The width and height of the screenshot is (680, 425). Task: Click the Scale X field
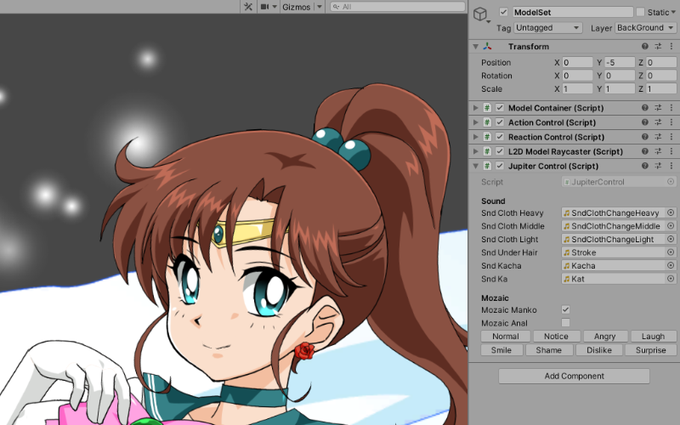(x=577, y=89)
